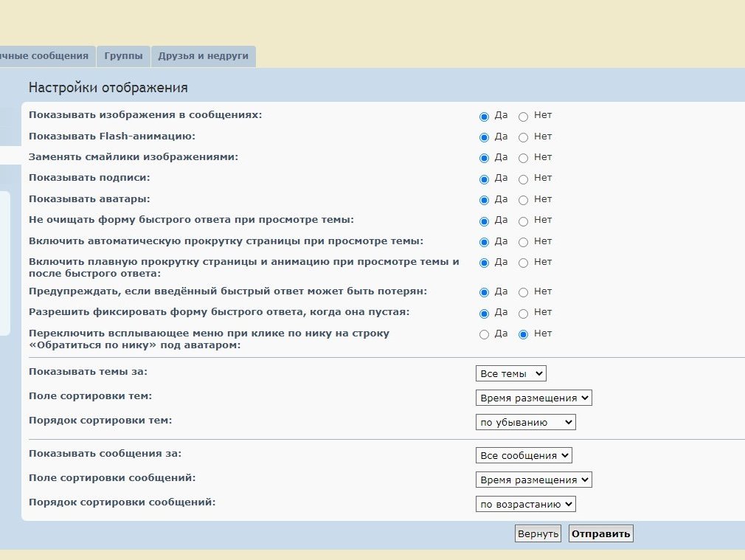Expand the Поле сортировки сообщений dropdown
This screenshot has height=560, width=745.
pos(533,480)
